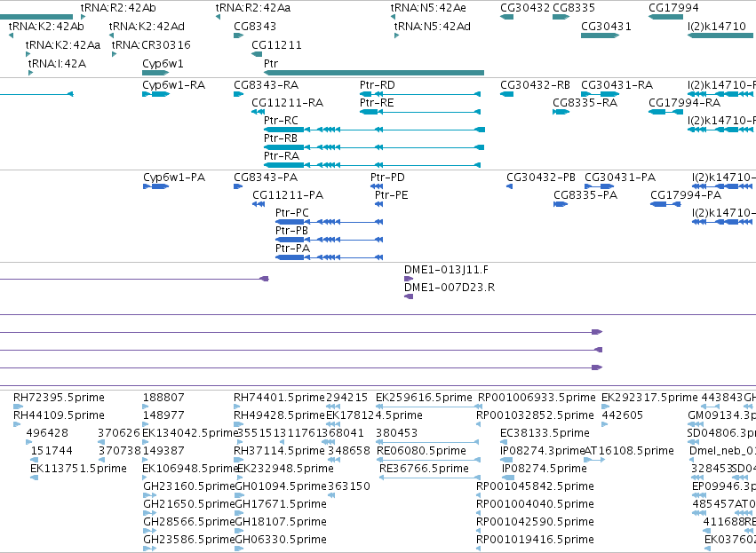This screenshot has width=756, height=553.
Task: Click the CG30432 gene label
Action: [x=525, y=8]
